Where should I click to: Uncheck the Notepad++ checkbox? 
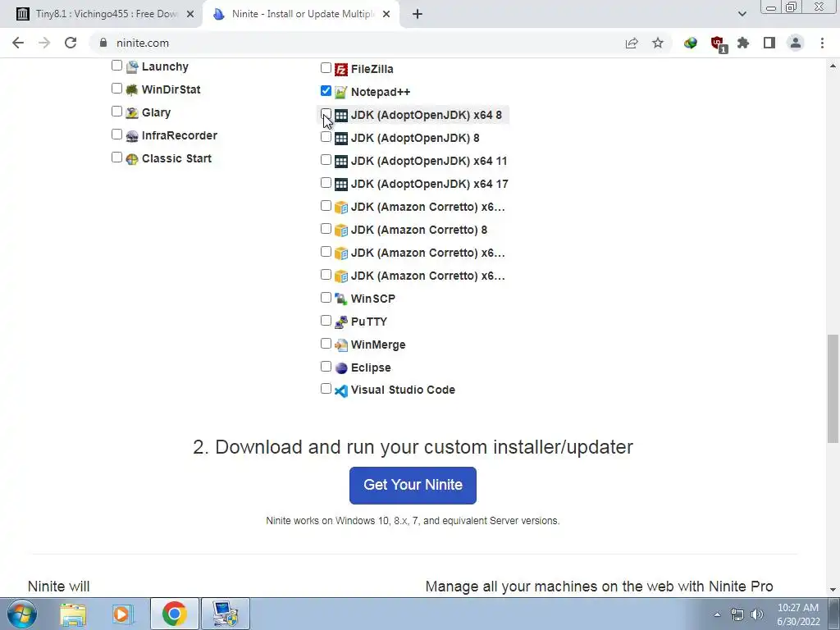[x=326, y=90]
